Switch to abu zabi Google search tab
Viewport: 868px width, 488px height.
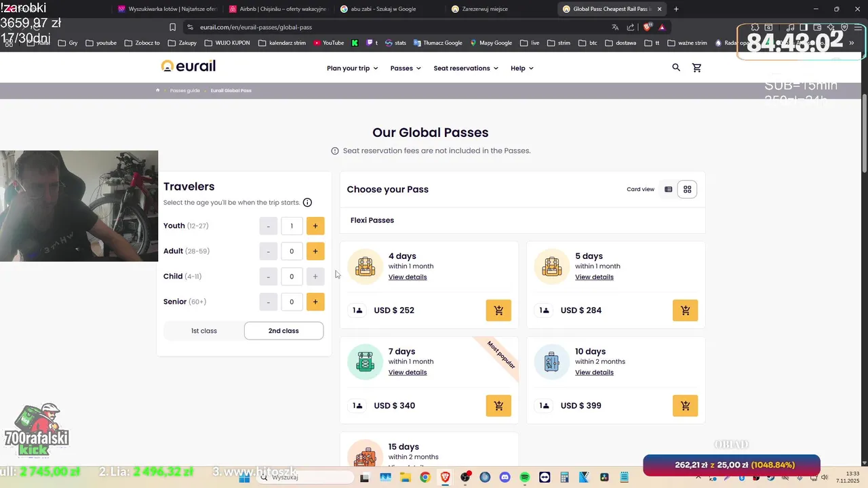pyautogui.click(x=389, y=9)
